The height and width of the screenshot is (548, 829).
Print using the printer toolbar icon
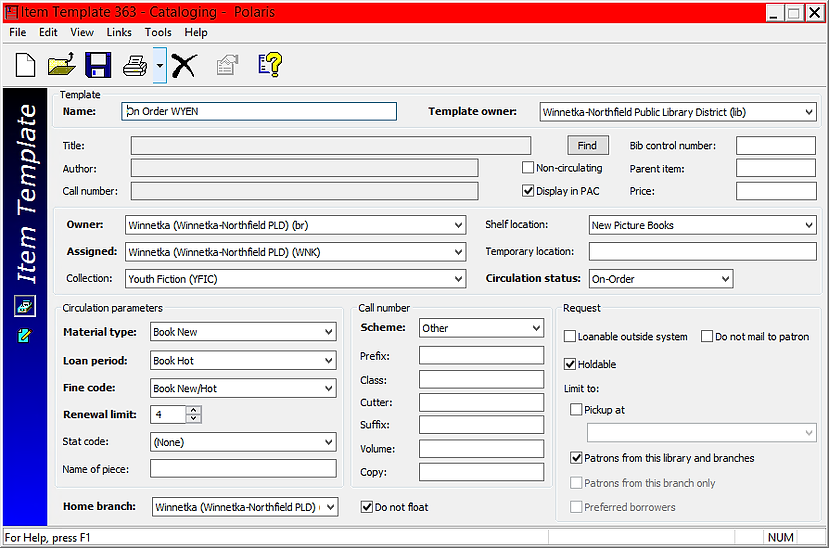click(135, 66)
